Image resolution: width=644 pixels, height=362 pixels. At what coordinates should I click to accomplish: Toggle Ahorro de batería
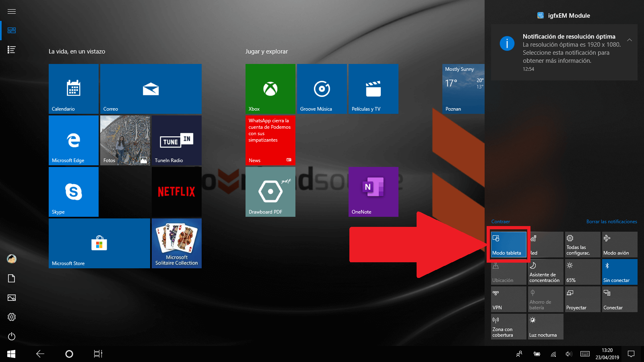tap(546, 299)
